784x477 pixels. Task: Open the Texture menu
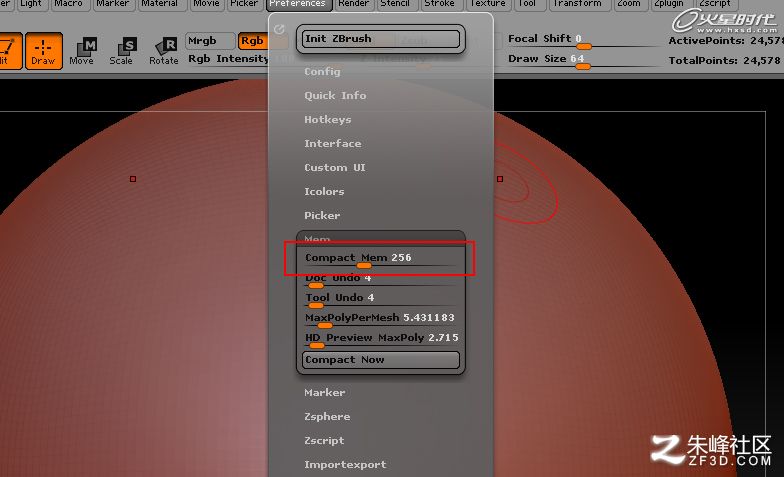pos(487,4)
